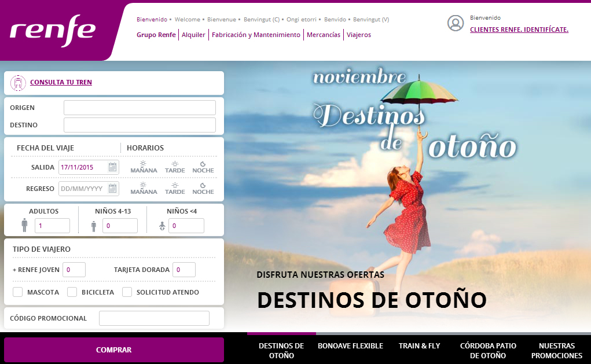This screenshot has width=591, height=364.
Task: Select Noche moon icon for Salida
Action: pos(203,164)
